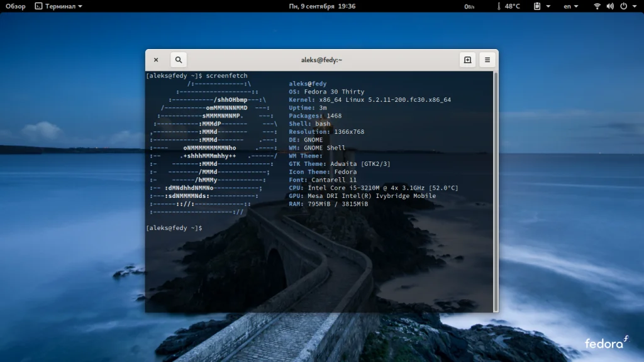Click the clipboard indicator icon
The image size is (644, 362).
[538, 6]
